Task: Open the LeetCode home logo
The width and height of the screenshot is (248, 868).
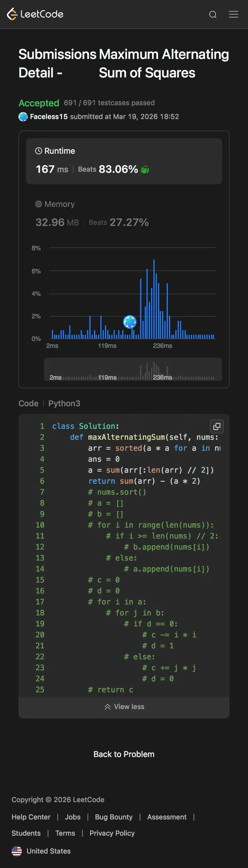Action: tap(35, 14)
